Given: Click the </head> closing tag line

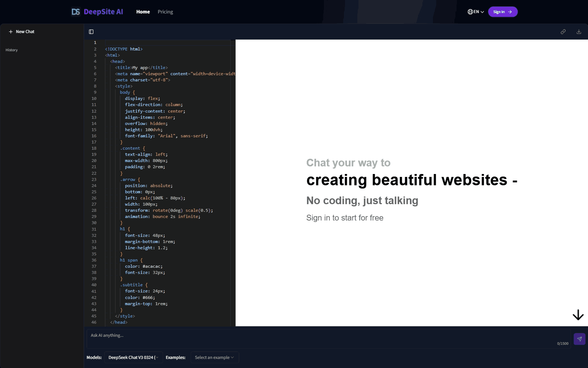Looking at the screenshot, I should (x=119, y=322).
